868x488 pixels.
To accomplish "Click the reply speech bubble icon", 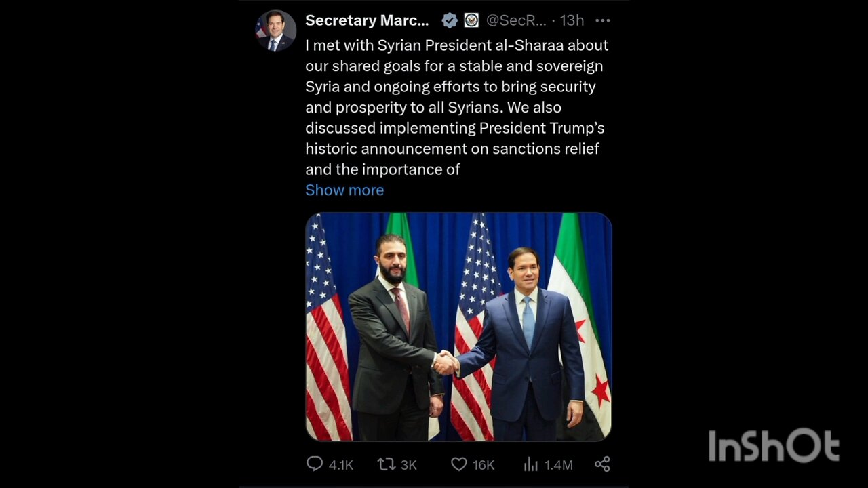I will tap(315, 464).
